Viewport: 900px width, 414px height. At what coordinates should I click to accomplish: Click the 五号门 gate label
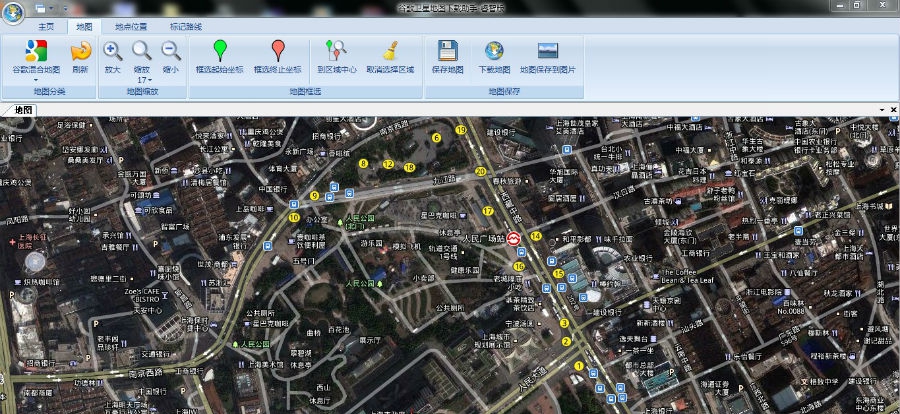tap(304, 261)
